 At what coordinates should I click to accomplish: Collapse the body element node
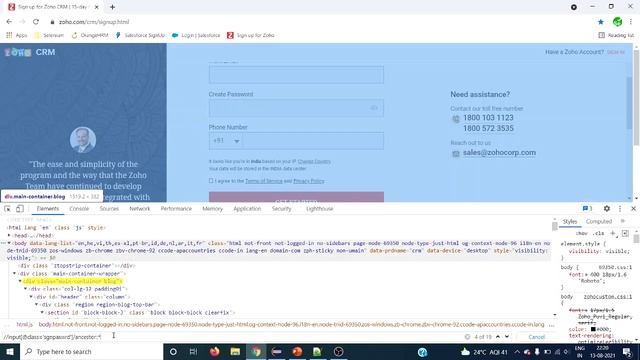[x=9, y=243]
